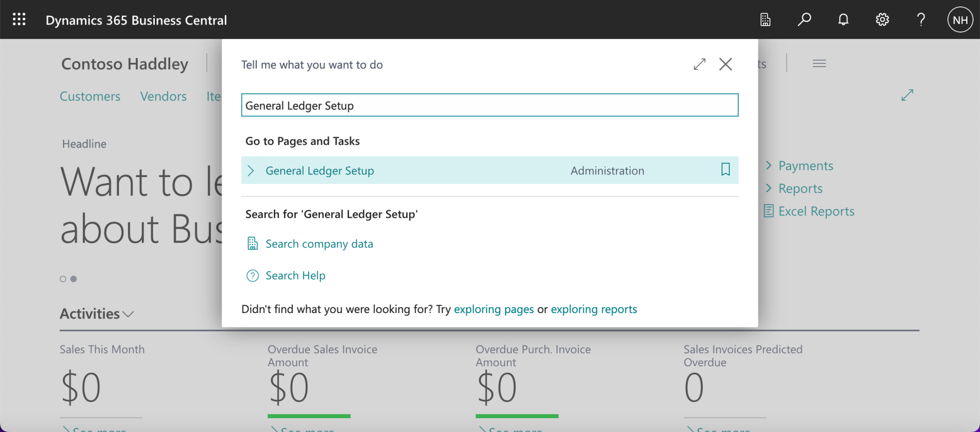Bookmark the General Ledger Setup result

725,170
